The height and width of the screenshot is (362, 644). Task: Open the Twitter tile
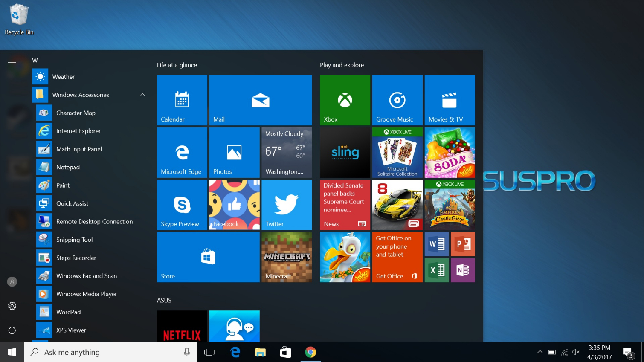[287, 205]
